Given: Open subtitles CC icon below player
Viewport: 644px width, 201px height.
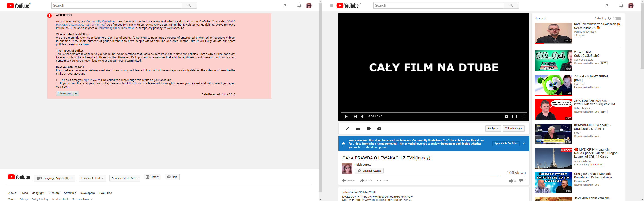Looking at the screenshot, I should point(379,129).
